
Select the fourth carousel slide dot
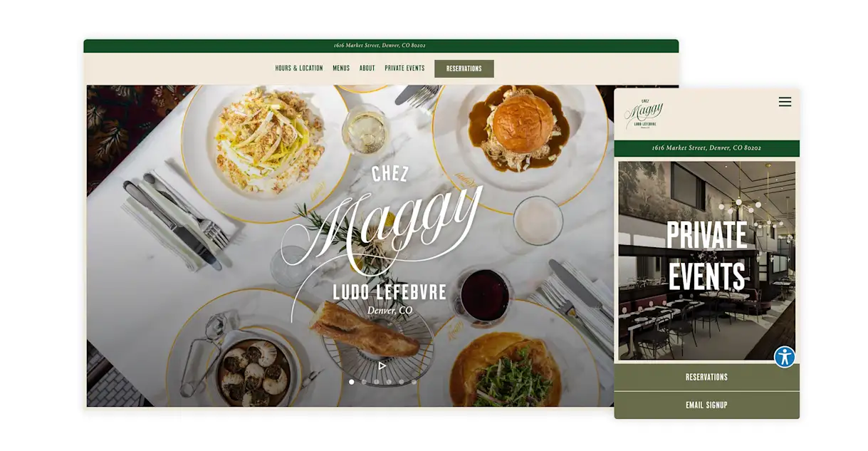click(x=389, y=382)
